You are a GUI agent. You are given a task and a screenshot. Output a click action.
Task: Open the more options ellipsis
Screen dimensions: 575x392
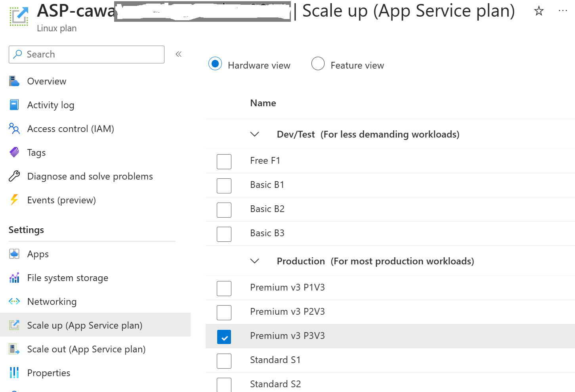[x=563, y=11]
